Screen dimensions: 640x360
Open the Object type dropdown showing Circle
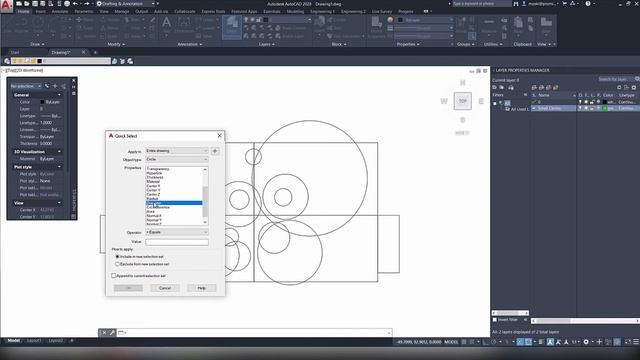(x=177, y=159)
